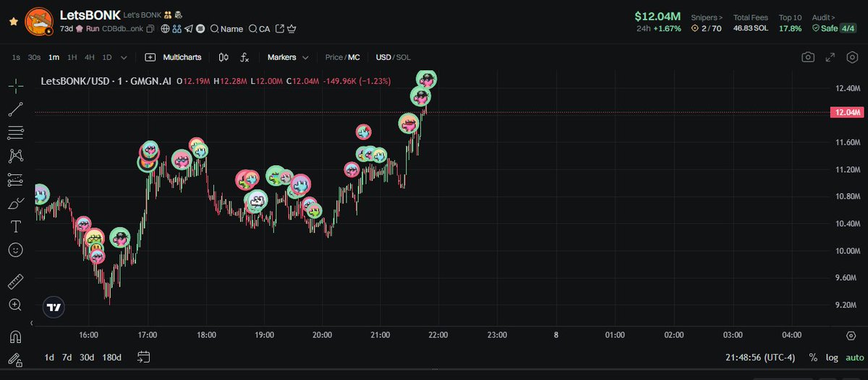Set the range to 1d
The image size is (868, 380).
[49, 358]
